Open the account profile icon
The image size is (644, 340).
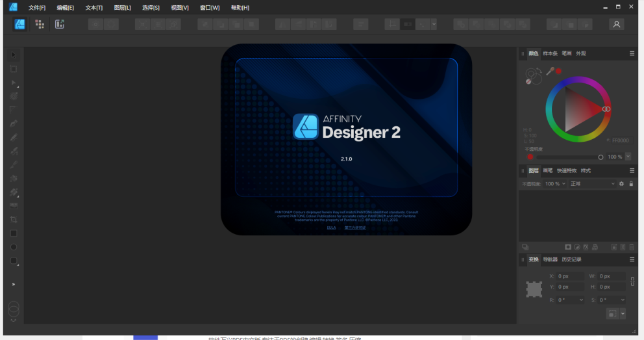point(617,24)
